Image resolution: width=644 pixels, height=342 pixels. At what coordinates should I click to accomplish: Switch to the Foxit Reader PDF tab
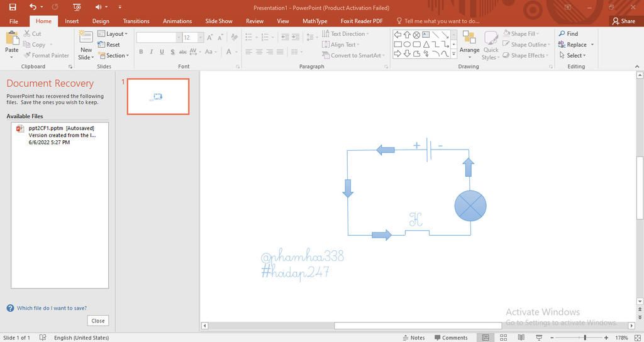click(362, 21)
